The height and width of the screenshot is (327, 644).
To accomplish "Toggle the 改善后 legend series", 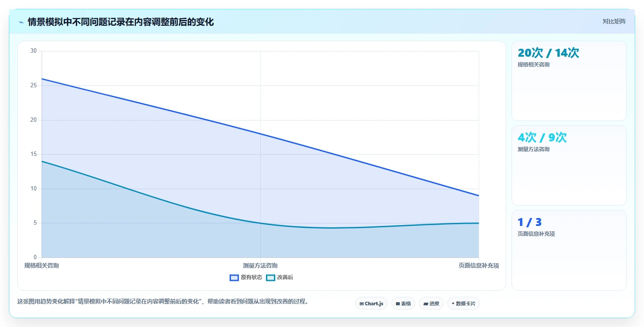I will [280, 277].
